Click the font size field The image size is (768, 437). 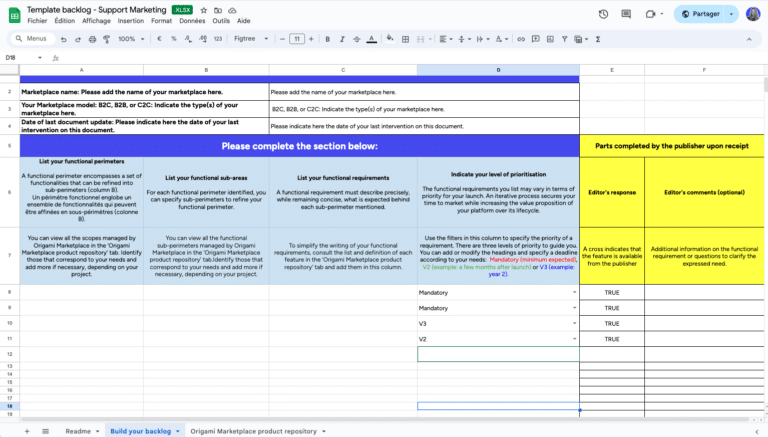coord(297,39)
